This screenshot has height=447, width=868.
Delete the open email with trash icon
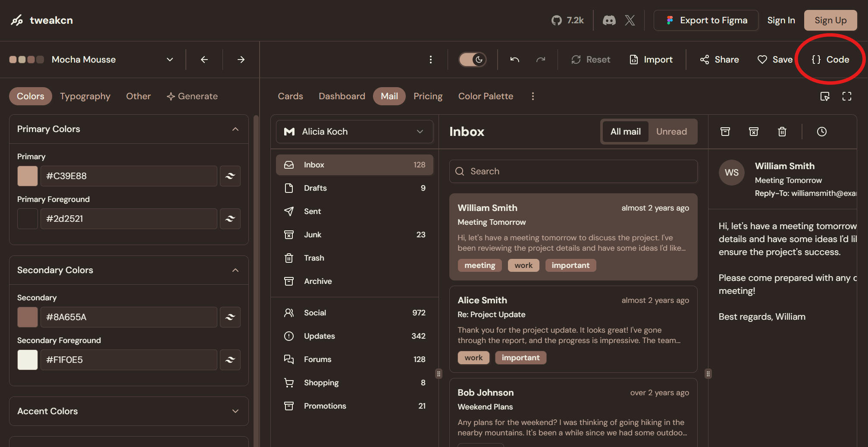coord(782,132)
